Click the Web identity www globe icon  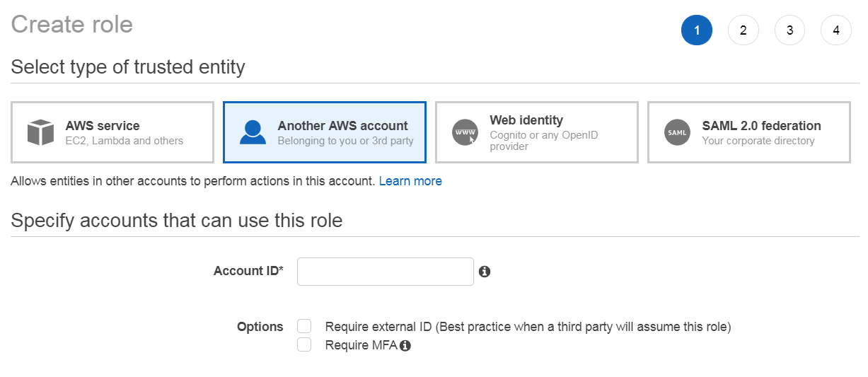tap(465, 132)
